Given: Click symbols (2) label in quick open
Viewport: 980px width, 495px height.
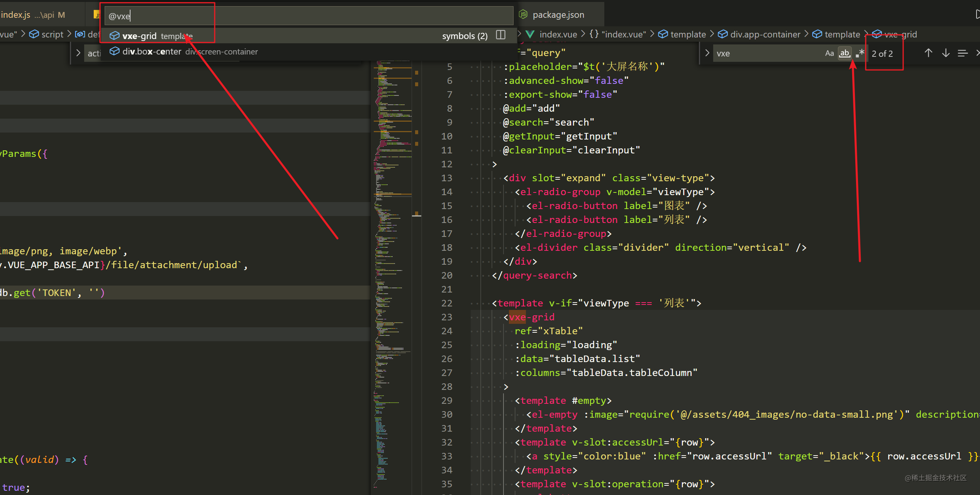Looking at the screenshot, I should tap(465, 36).
